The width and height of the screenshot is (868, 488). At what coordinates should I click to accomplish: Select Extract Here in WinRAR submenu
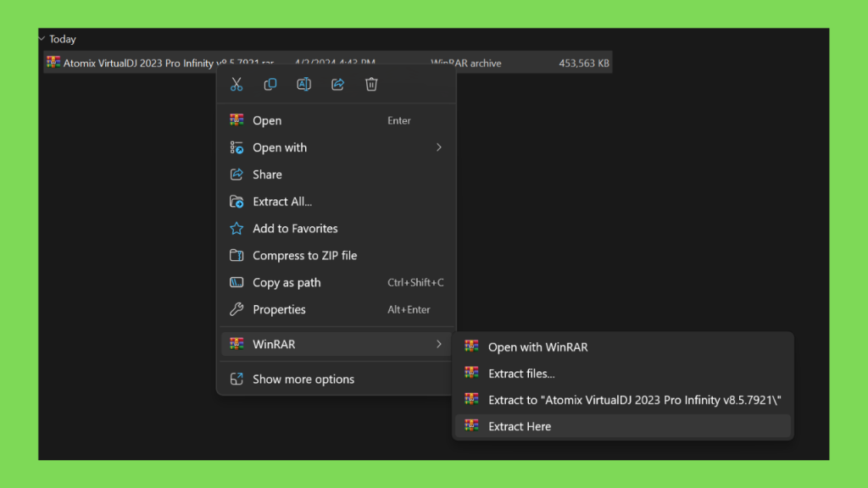pyautogui.click(x=623, y=426)
